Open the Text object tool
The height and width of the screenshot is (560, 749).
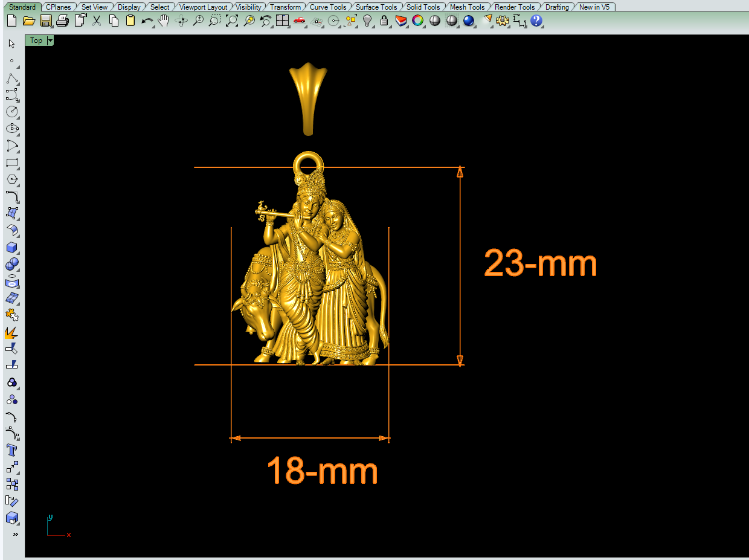[12, 450]
